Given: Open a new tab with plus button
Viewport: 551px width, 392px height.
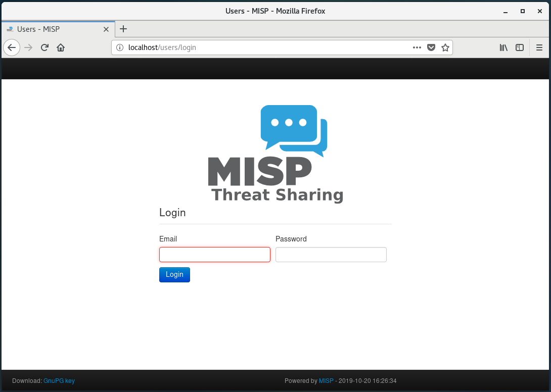Looking at the screenshot, I should [x=123, y=29].
